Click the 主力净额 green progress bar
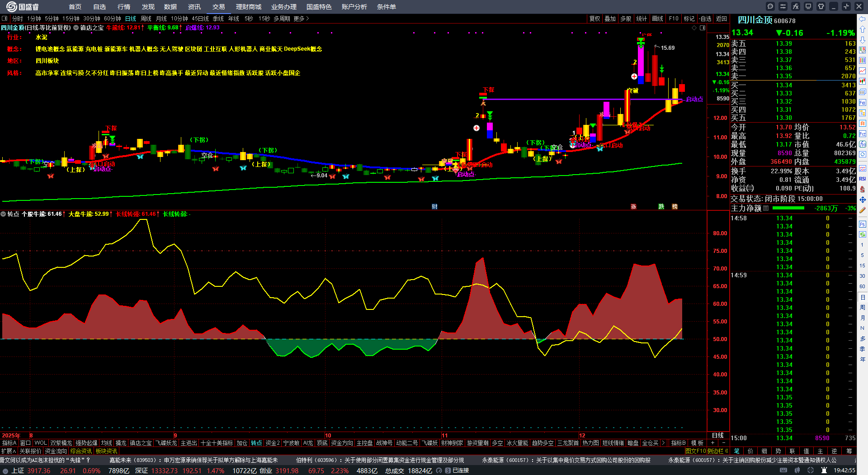The height and width of the screenshot is (475, 868). [788, 208]
